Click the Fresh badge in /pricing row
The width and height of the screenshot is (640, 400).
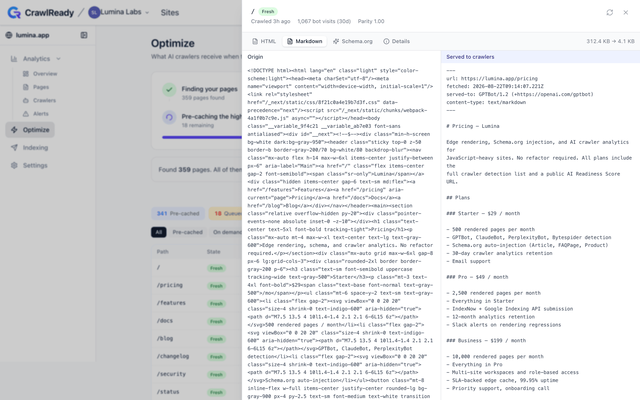point(216,286)
